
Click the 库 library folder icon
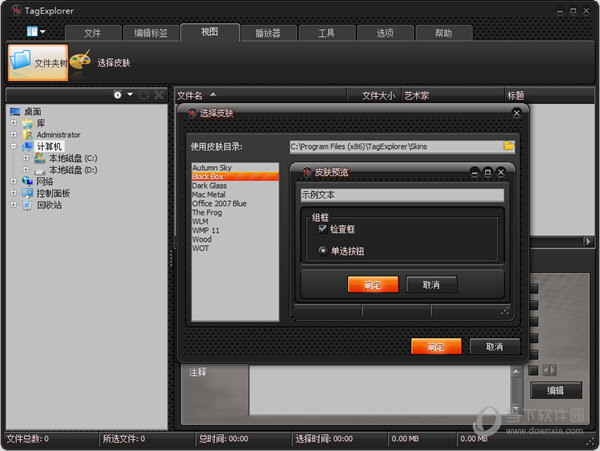[28, 123]
